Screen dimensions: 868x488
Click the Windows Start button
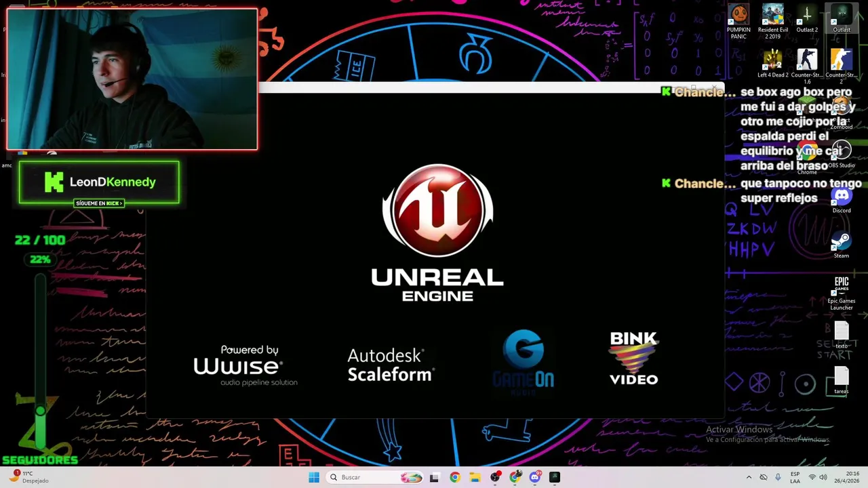coord(314,477)
